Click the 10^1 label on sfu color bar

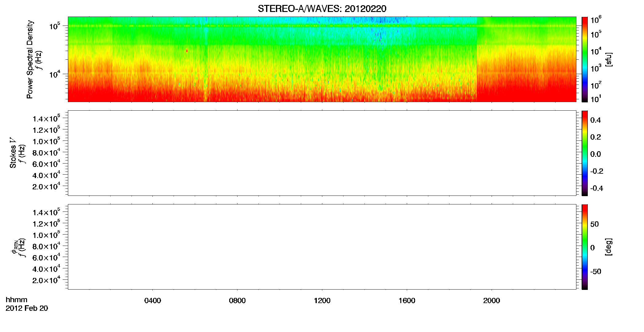pos(596,99)
